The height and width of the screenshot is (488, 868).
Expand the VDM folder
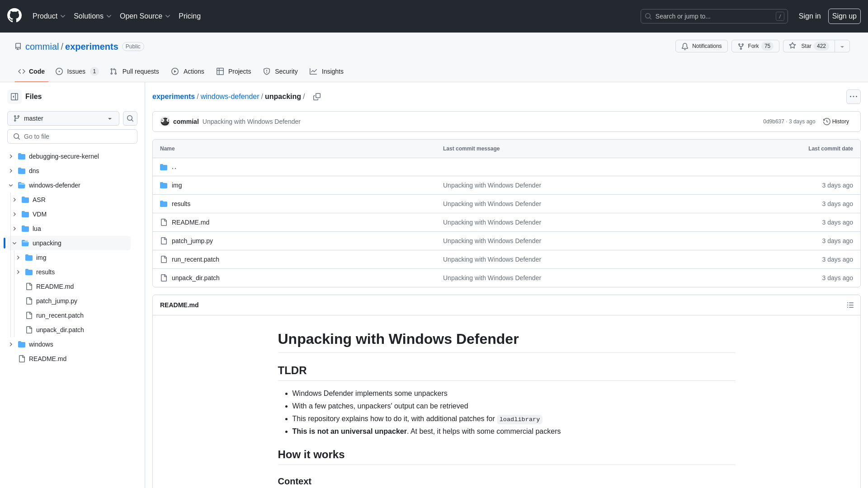pos(14,214)
